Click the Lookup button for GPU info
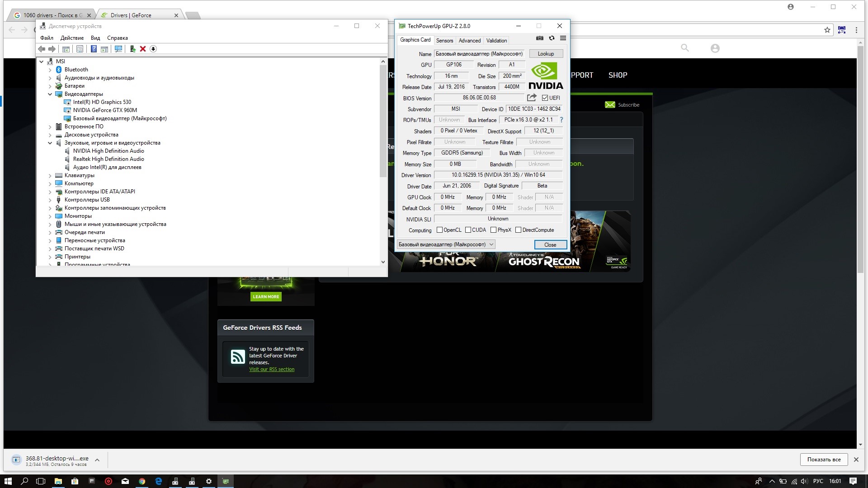This screenshot has width=868, height=488. [x=545, y=53]
